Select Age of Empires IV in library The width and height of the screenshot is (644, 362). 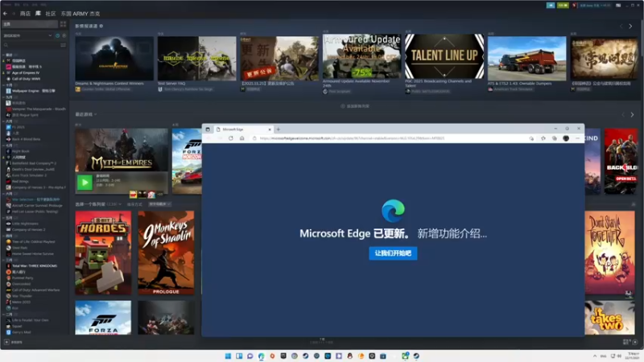point(26,72)
